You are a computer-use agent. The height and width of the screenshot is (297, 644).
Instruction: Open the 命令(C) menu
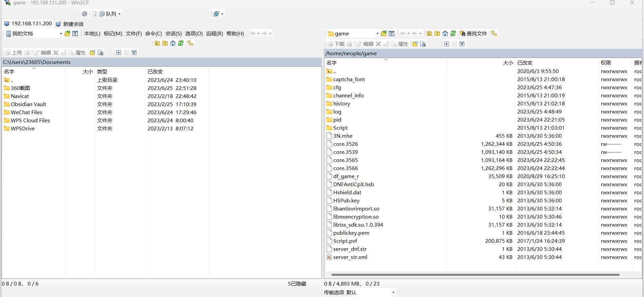coord(153,33)
